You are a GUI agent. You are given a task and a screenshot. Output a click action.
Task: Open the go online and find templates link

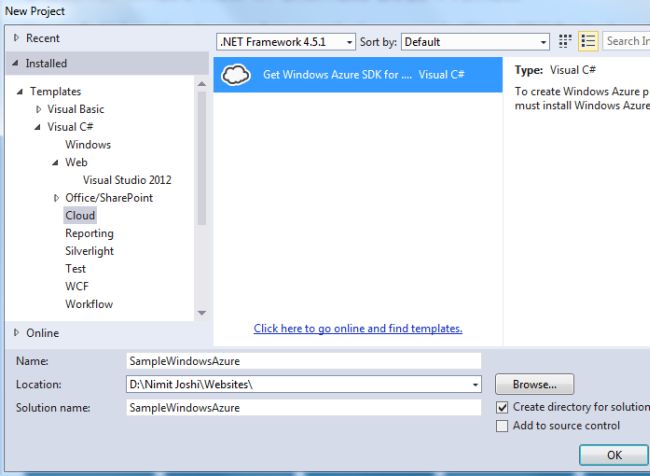358,328
